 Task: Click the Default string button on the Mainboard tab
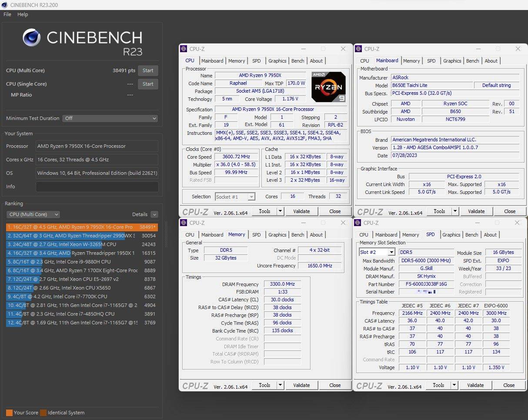pyautogui.click(x=497, y=85)
